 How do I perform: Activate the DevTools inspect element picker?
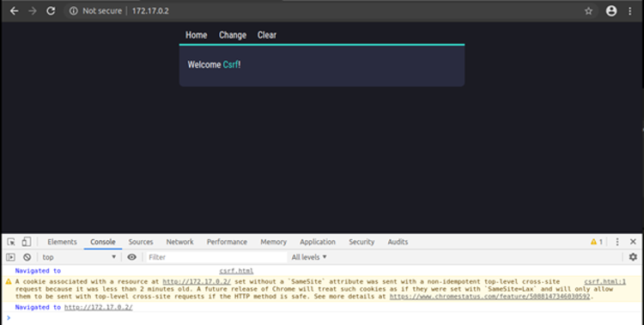tap(11, 242)
